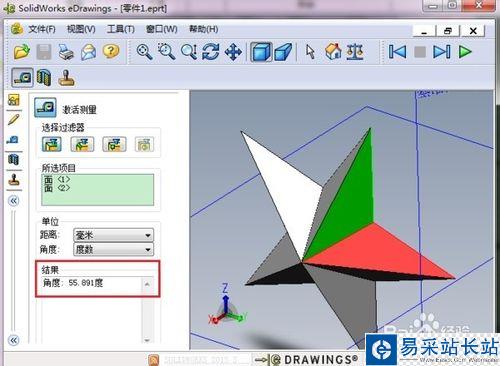Close the inner document window
500x366 pixels.
(x=473, y=31)
